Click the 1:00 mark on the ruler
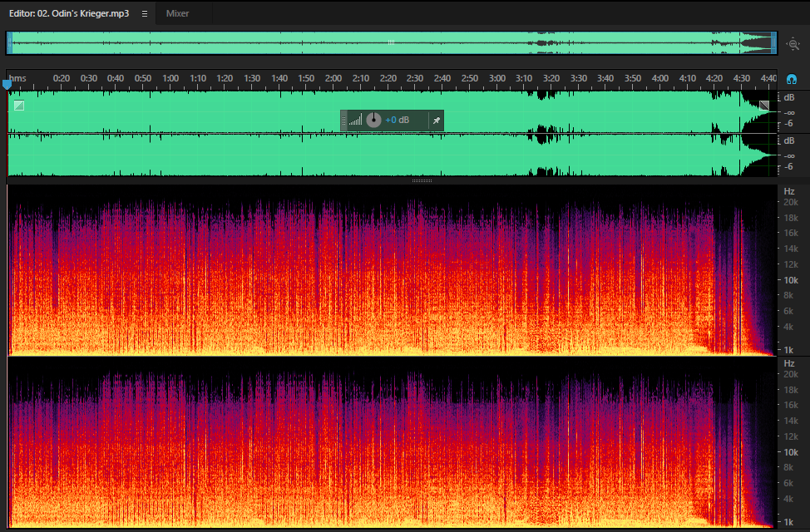The width and height of the screenshot is (810, 532). (170, 78)
